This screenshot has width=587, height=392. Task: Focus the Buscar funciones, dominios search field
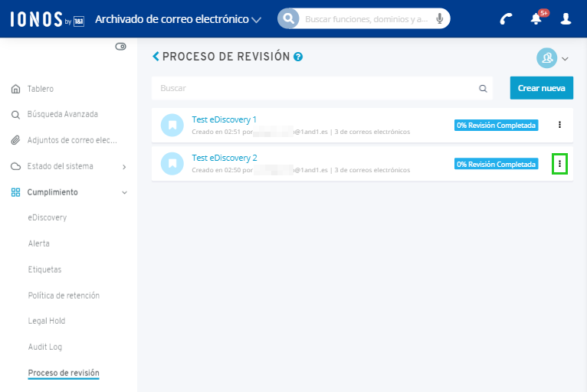[x=366, y=19]
